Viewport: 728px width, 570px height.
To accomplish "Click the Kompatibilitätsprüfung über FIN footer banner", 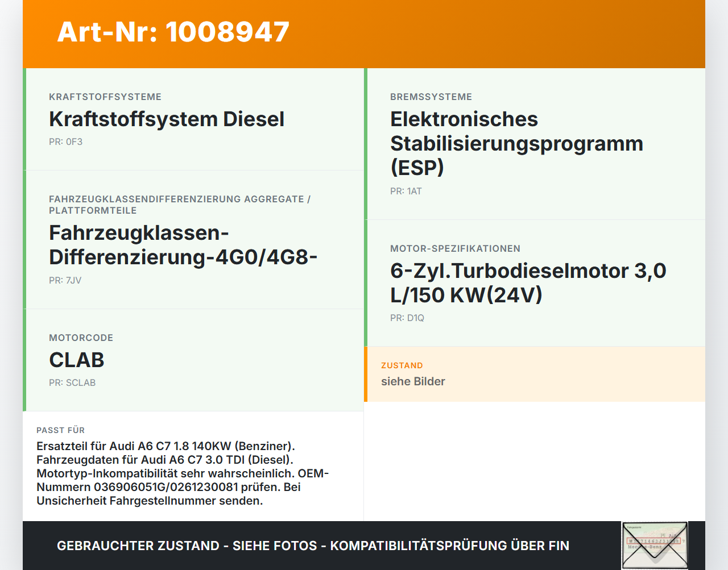I will tap(313, 545).
